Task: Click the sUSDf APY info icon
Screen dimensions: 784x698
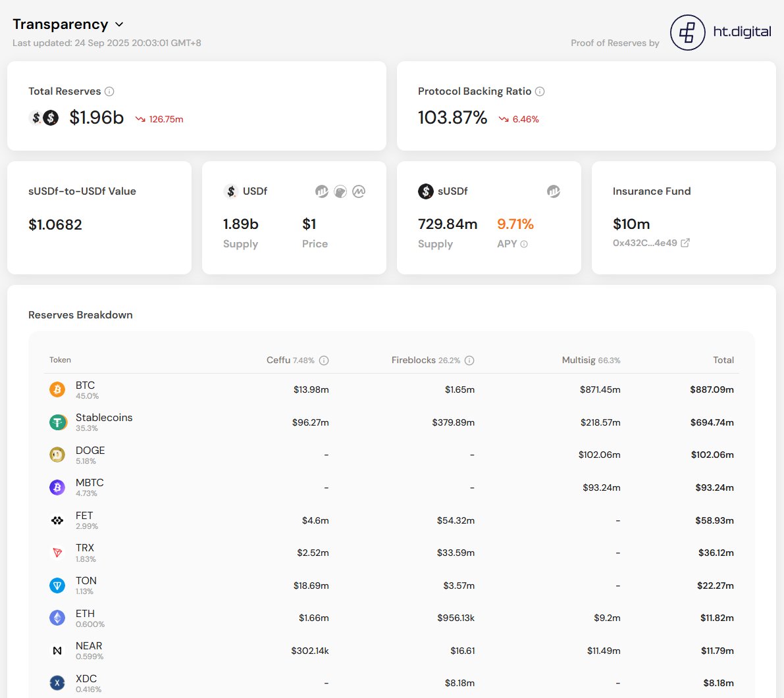Action: [524, 244]
